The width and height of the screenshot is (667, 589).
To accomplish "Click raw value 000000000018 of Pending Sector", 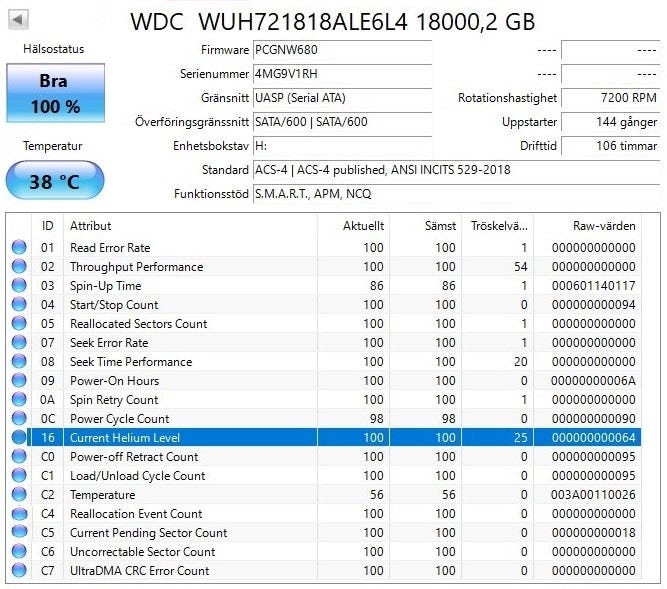I will (593, 533).
